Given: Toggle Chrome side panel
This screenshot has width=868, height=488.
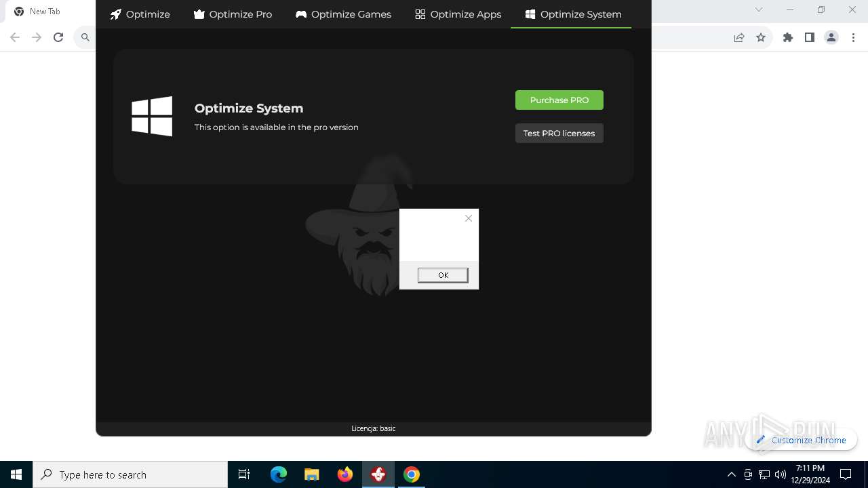Looking at the screenshot, I should click(810, 38).
